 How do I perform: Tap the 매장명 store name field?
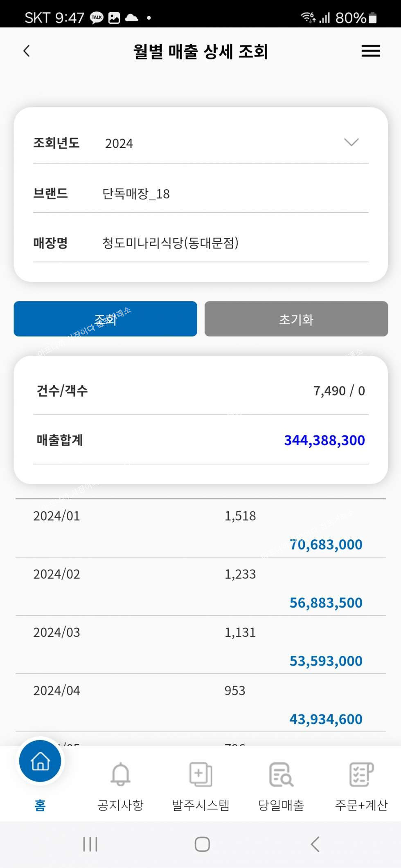point(170,243)
